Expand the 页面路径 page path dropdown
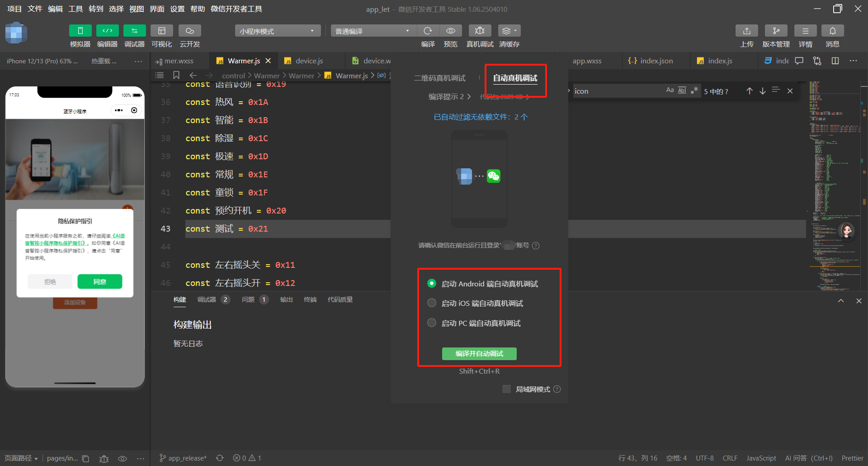The image size is (868, 466). (x=21, y=458)
